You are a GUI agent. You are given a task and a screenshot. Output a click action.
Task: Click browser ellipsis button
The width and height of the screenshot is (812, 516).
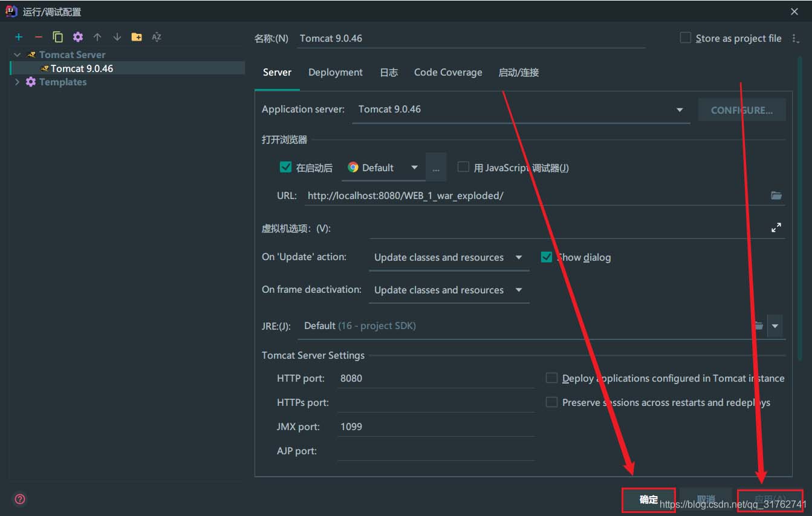pos(436,168)
